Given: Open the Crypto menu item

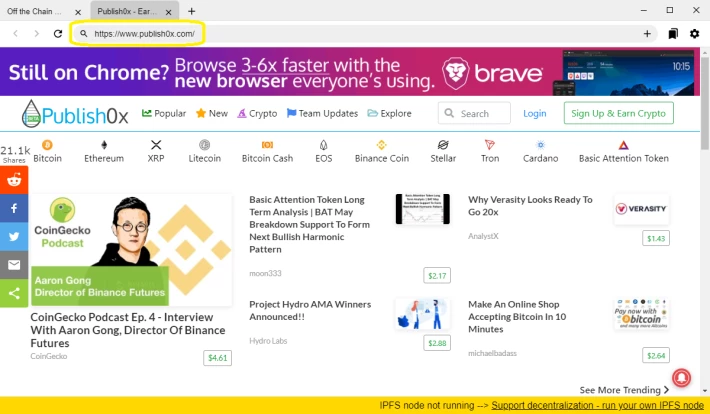Looking at the screenshot, I should click(257, 113).
